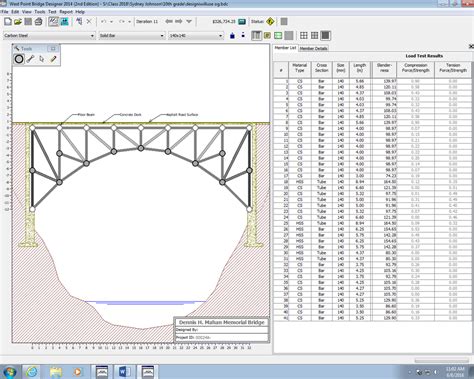The image size is (474, 379).
Task: Click horizontal scrollbar below member list
Action: point(441,360)
